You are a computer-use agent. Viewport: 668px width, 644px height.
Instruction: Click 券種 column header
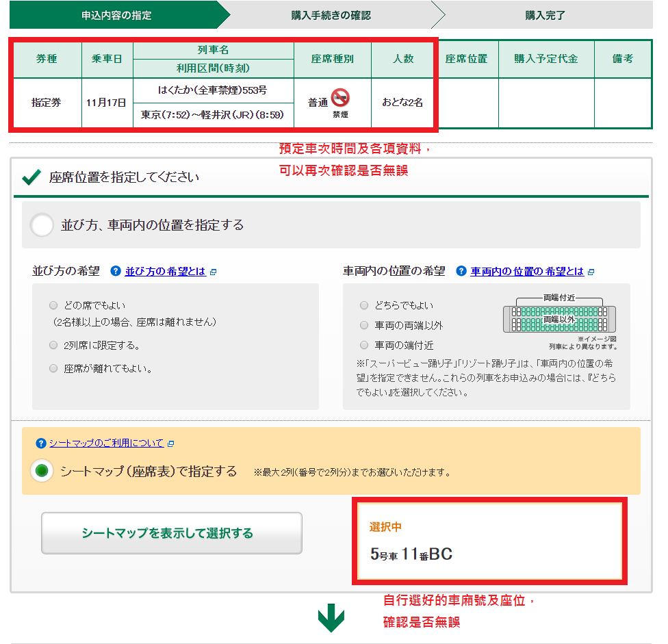pyautogui.click(x=47, y=59)
